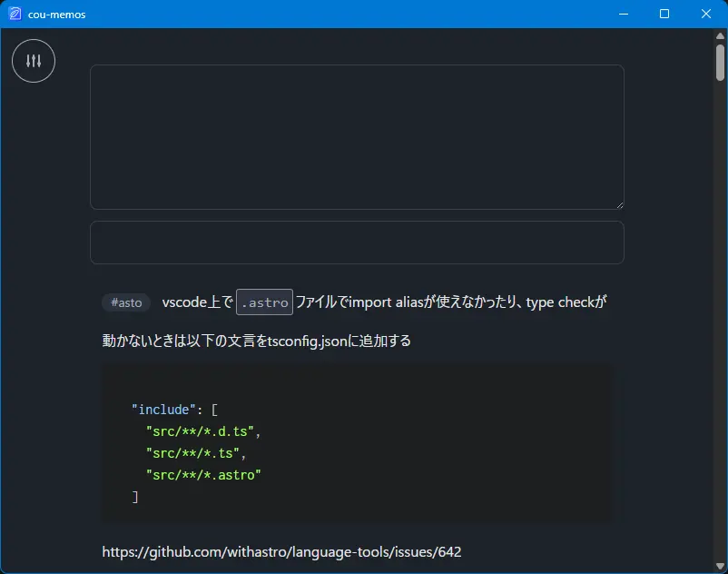The image size is (728, 574).
Task: Click the text area resize handle
Action: (619, 204)
